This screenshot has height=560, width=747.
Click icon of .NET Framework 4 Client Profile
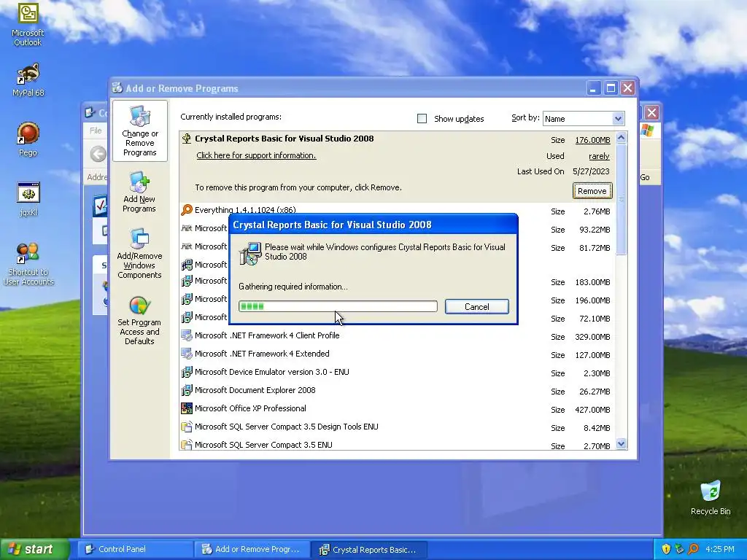[187, 335]
